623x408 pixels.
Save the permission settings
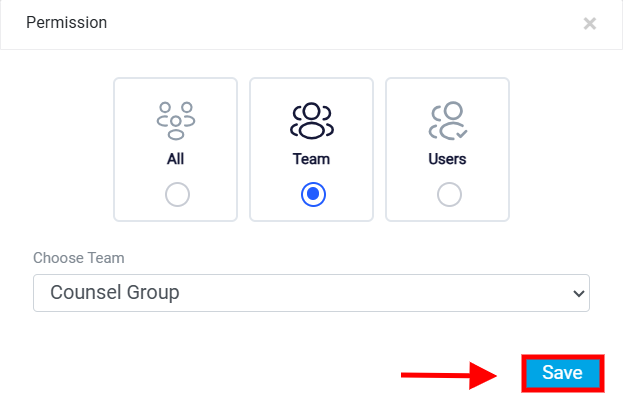[x=563, y=373]
